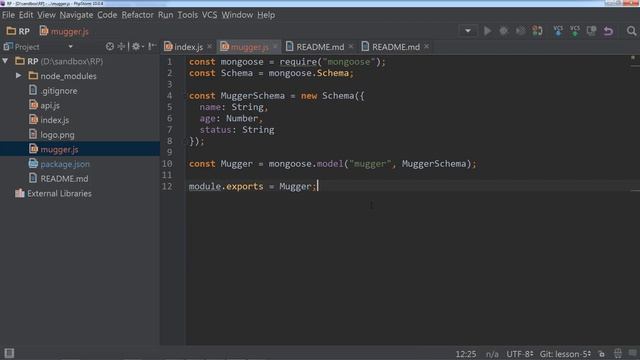Open the Tools menu
This screenshot has width=640, height=360.
coord(187,15)
